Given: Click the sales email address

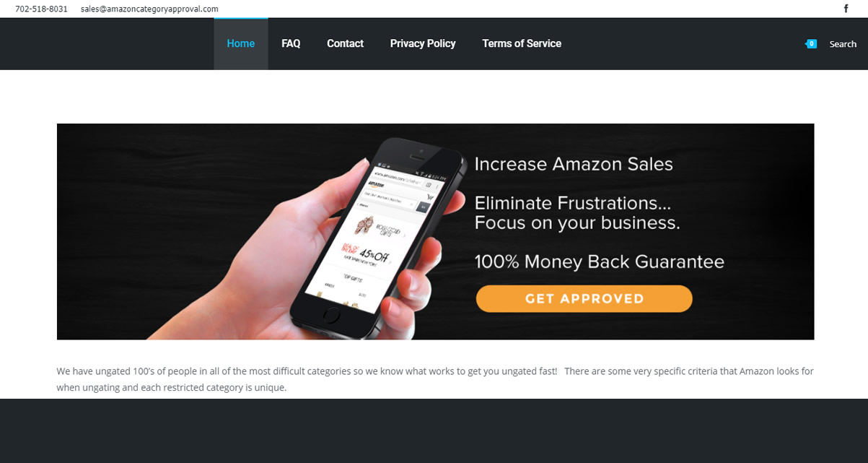Looking at the screenshot, I should (149, 9).
